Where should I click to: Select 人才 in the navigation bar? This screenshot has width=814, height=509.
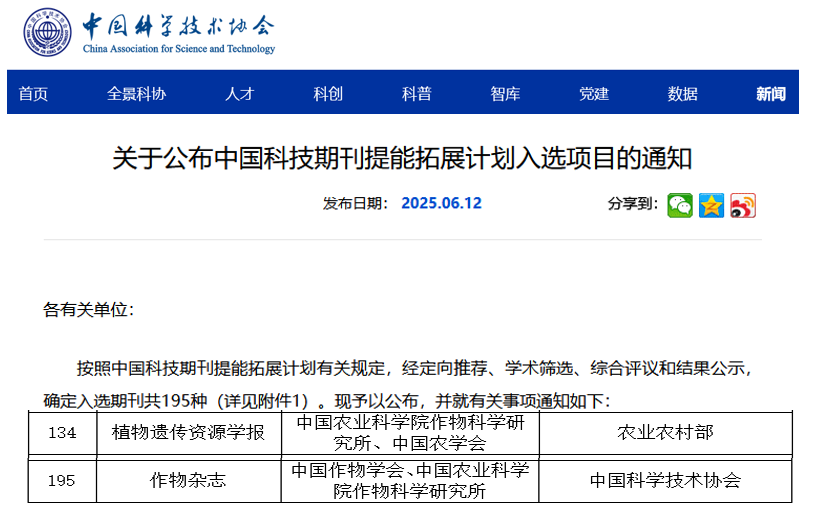pos(240,94)
